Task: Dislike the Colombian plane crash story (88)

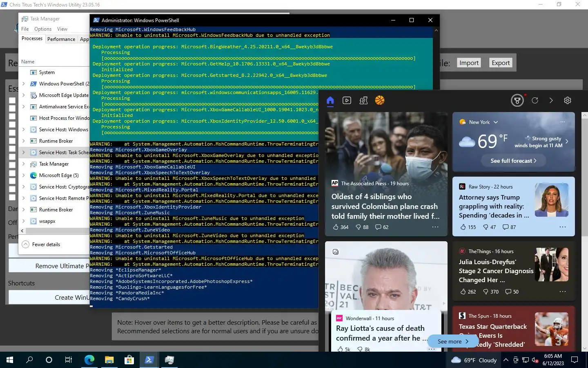Action: (x=362, y=227)
